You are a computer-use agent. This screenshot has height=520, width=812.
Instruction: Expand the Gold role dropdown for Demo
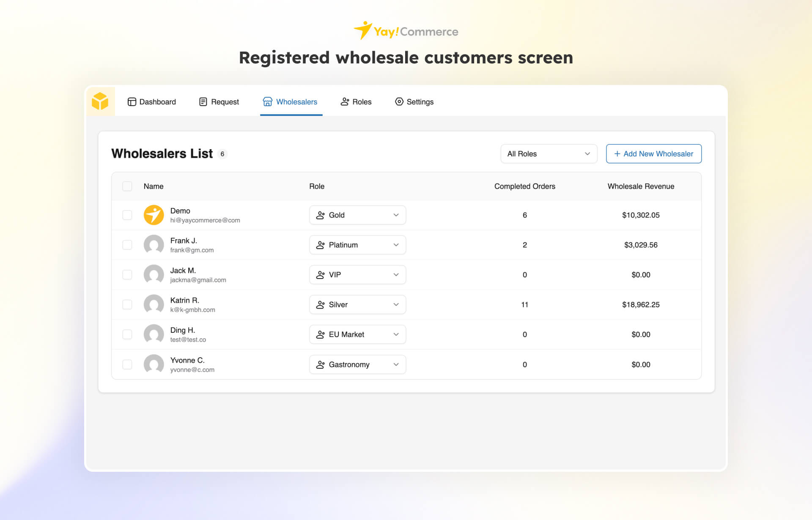[x=357, y=215]
